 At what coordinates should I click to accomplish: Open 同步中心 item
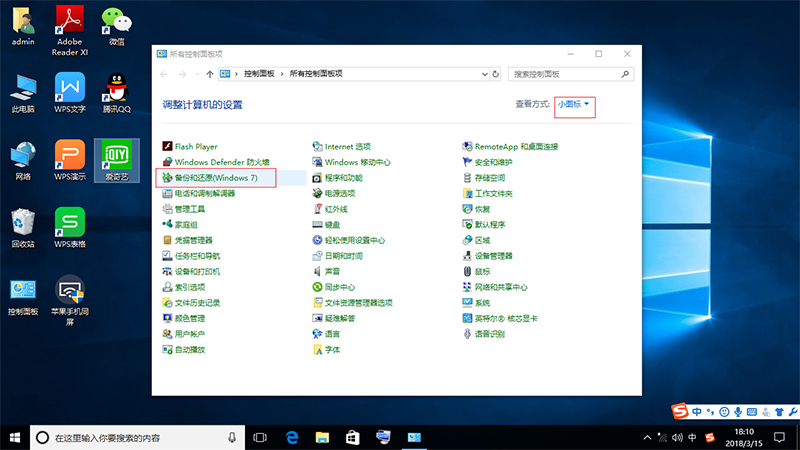pos(334,287)
